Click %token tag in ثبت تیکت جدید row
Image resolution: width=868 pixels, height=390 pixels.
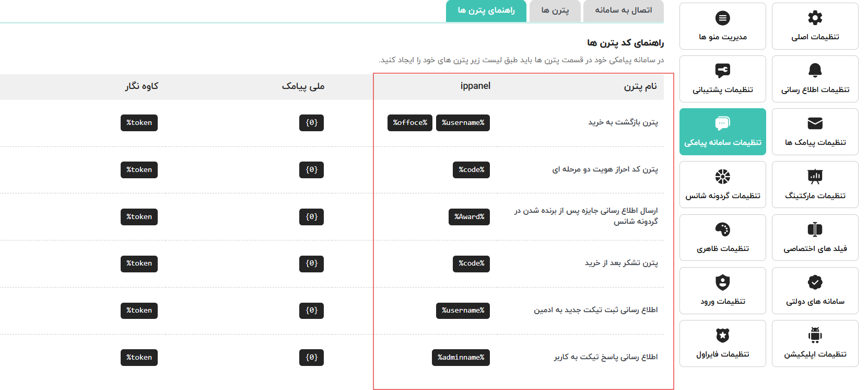coord(139,311)
